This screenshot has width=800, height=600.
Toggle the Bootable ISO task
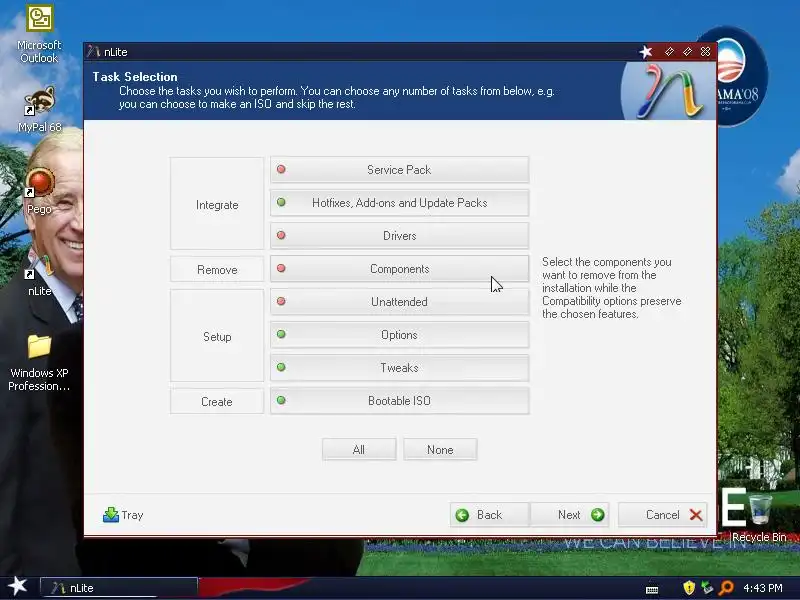click(399, 401)
